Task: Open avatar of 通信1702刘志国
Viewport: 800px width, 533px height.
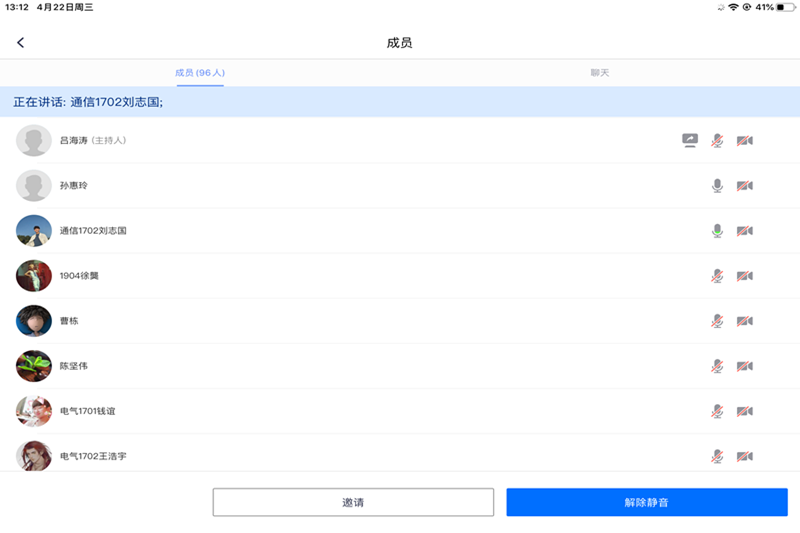Action: tap(34, 231)
